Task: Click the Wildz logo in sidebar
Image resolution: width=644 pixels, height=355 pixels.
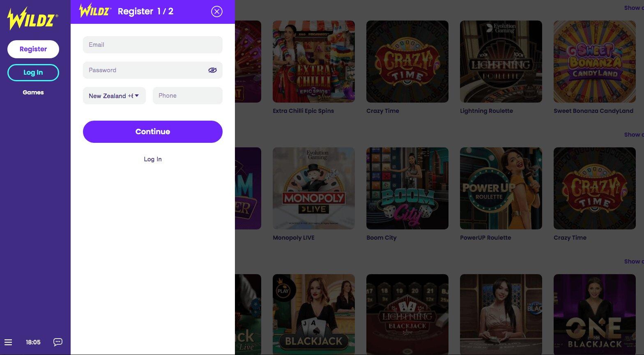Action: tap(33, 19)
